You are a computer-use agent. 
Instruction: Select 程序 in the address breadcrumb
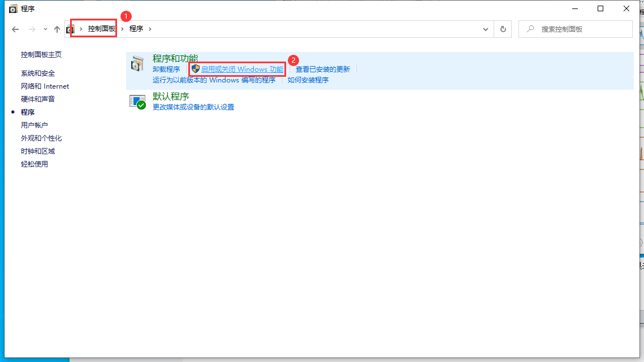[136, 29]
